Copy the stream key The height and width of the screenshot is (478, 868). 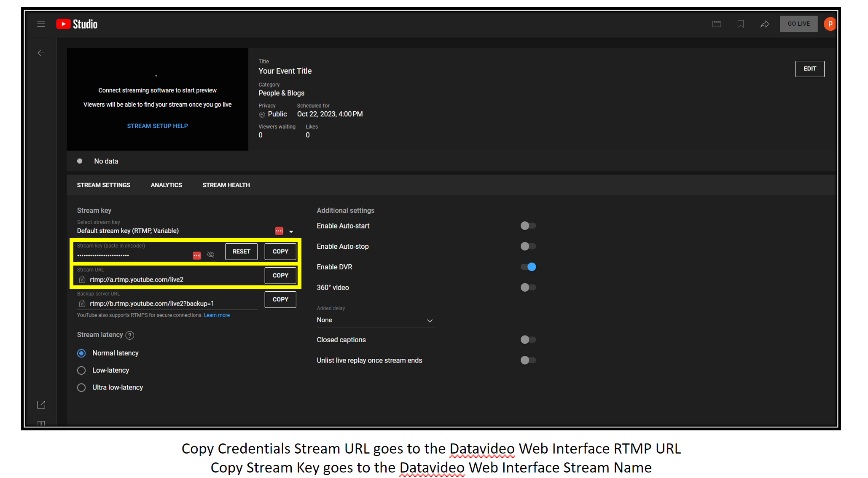tap(280, 252)
